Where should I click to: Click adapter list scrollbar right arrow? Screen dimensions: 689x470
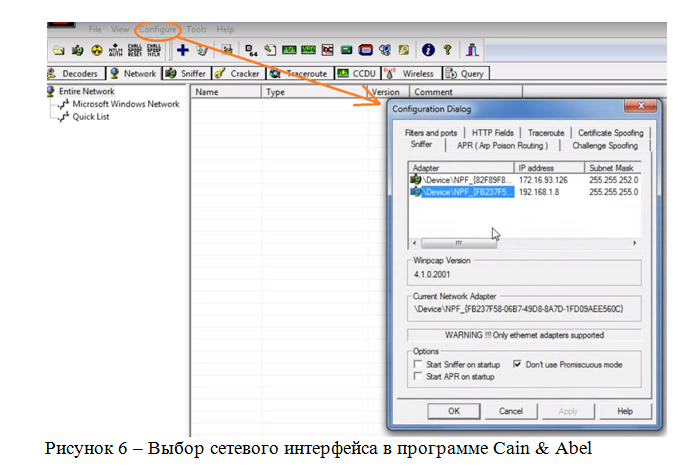(635, 243)
